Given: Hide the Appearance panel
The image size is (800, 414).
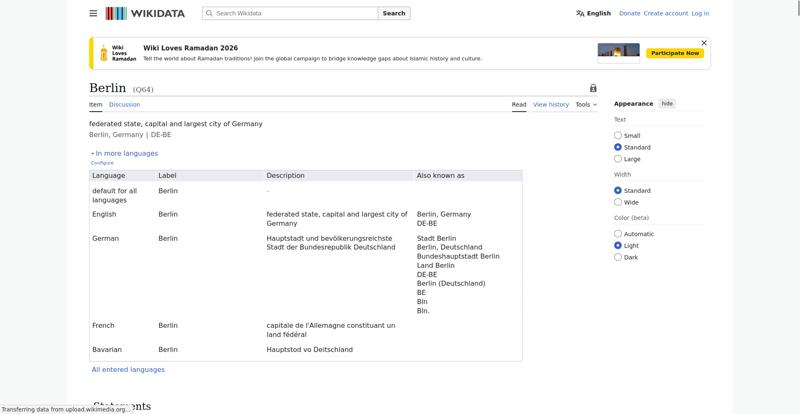Looking at the screenshot, I should point(667,104).
